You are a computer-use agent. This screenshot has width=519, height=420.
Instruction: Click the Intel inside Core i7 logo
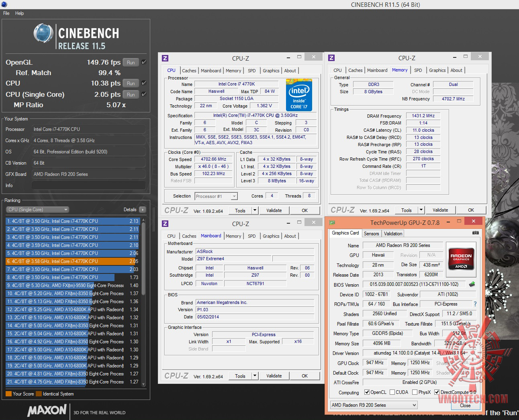coord(299,95)
